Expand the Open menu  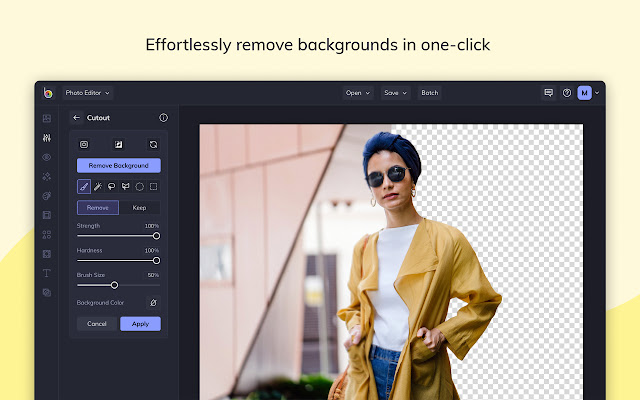point(358,93)
